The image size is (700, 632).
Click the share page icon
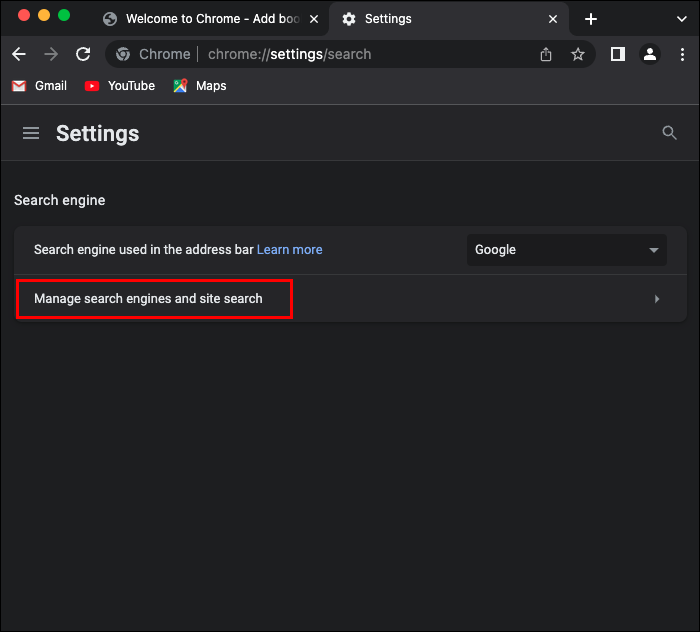point(546,55)
